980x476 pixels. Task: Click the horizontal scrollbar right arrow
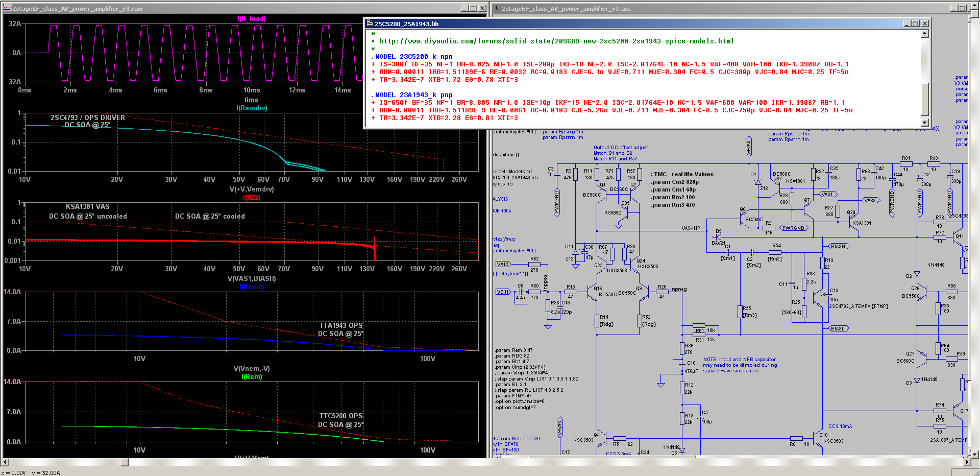click(x=967, y=462)
